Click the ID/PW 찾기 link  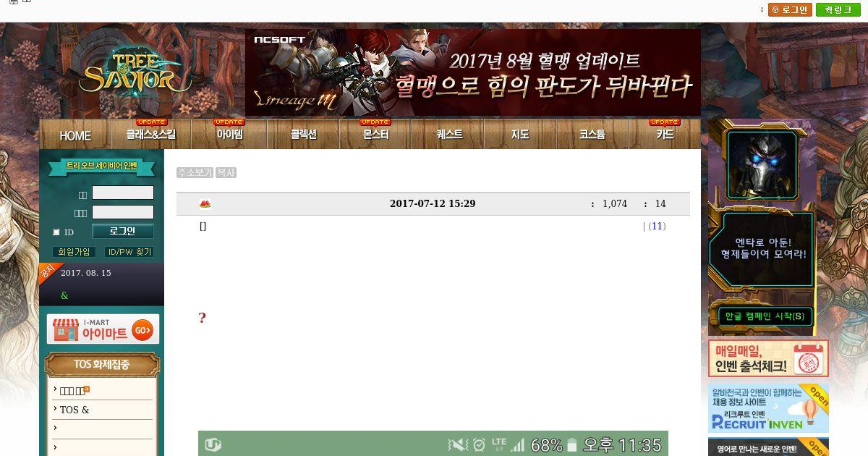[x=129, y=252]
